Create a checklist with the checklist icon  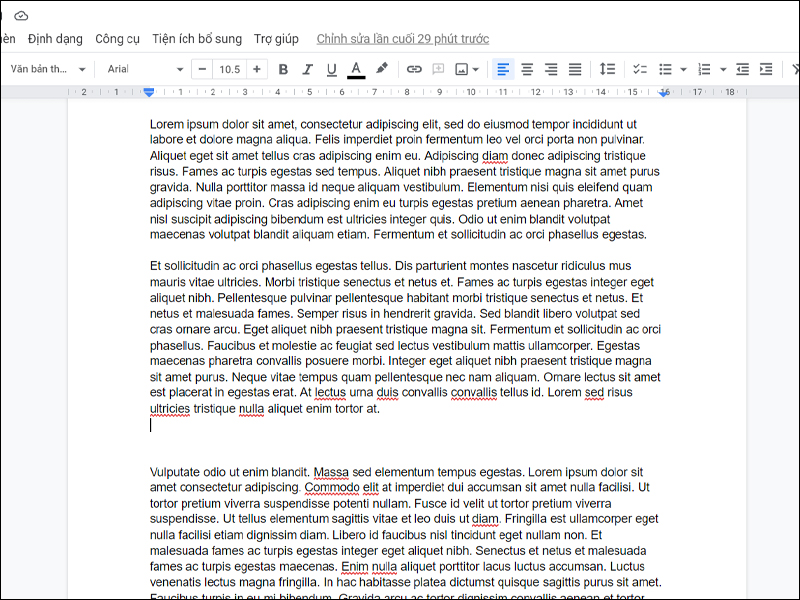641,70
